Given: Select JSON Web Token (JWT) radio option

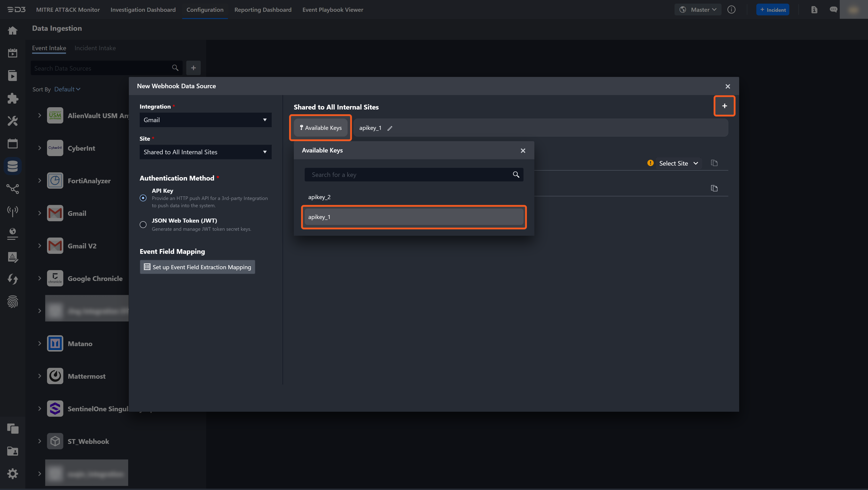Looking at the screenshot, I should coord(143,225).
